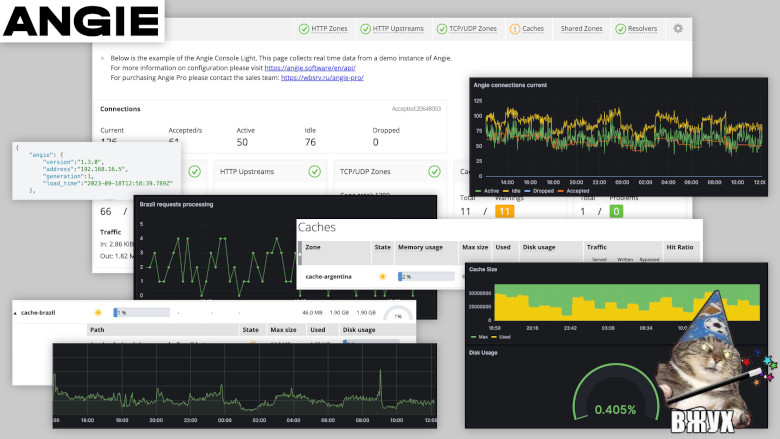Click the sun state icon for cache-brazil
The height and width of the screenshot is (439, 780).
click(x=98, y=312)
